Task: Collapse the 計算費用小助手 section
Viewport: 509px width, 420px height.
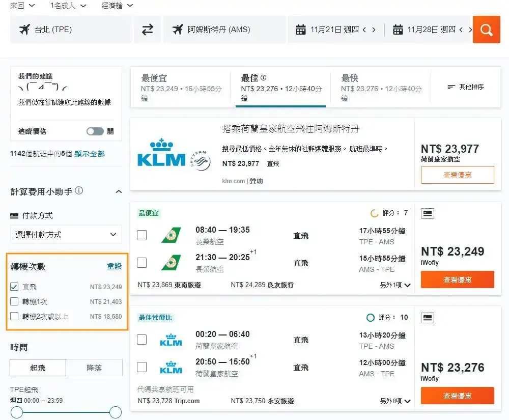Action: tap(119, 191)
